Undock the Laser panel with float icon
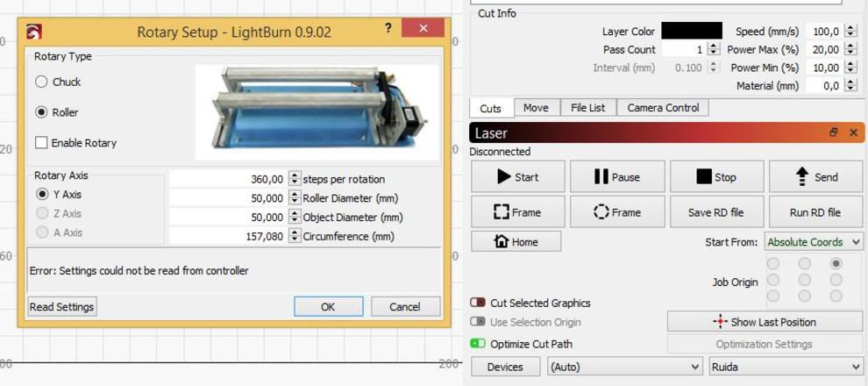 tap(834, 133)
